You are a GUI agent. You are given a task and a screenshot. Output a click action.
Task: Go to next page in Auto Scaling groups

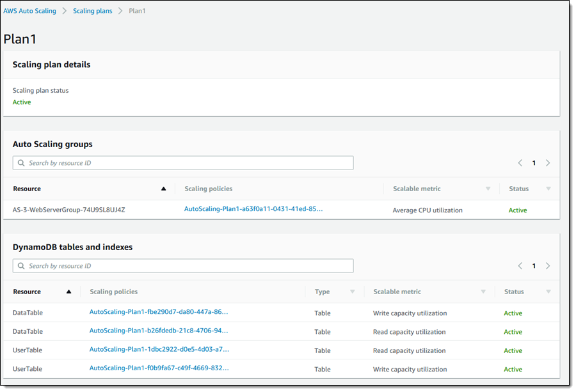(x=548, y=163)
